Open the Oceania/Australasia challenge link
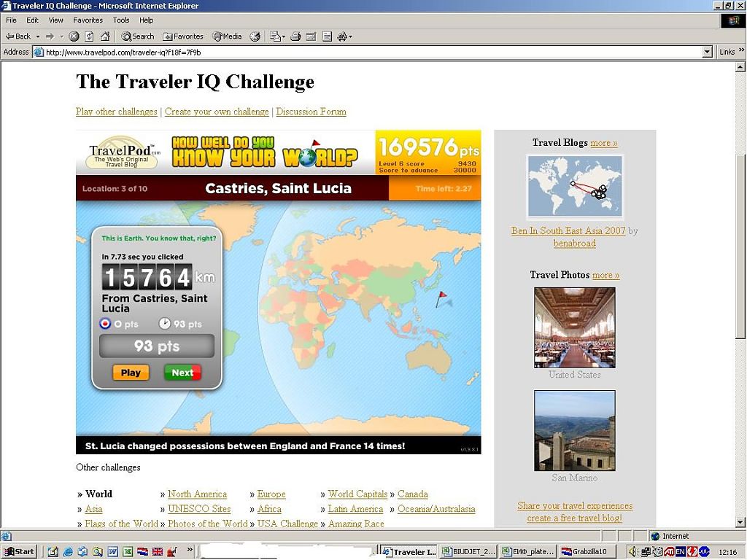Viewport: 747px width, 560px height. (x=436, y=509)
